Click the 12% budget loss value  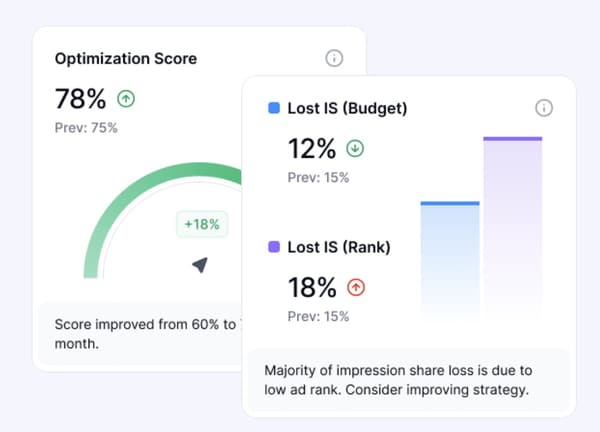tap(312, 148)
